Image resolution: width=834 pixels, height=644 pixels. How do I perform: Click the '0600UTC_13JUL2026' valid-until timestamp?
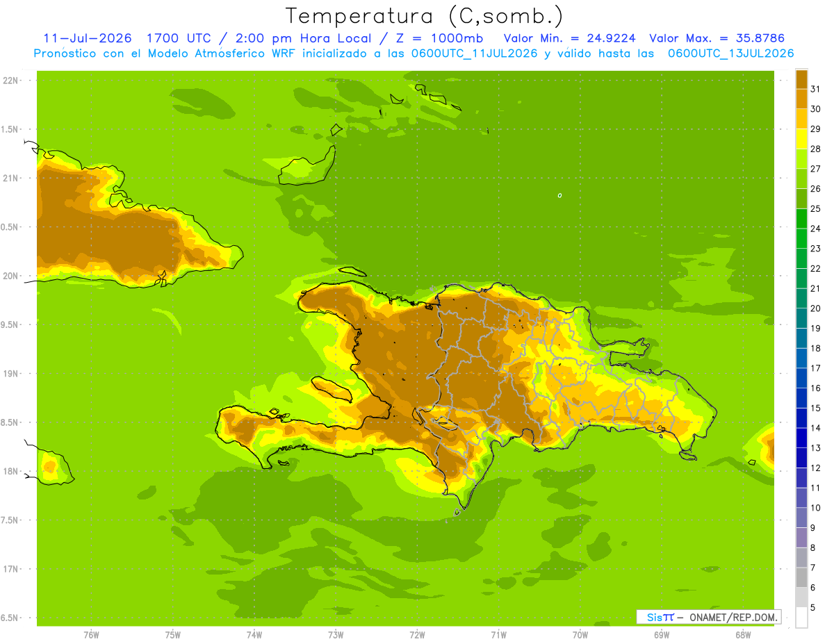point(730,53)
